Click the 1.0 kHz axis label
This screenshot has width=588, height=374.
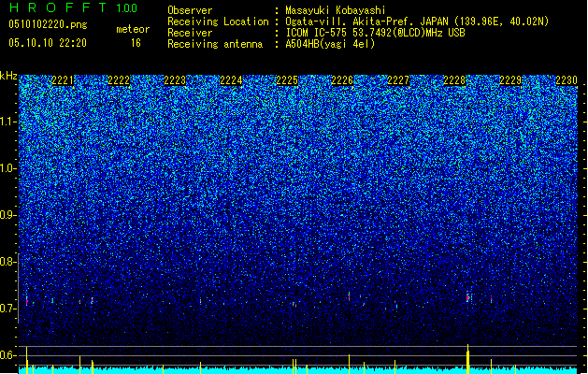tap(8, 168)
